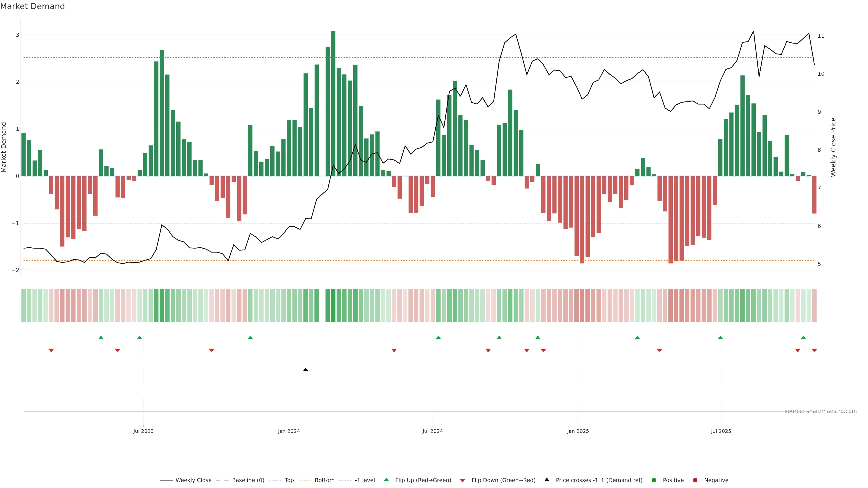Click the black price-crosses triangle marker near Jan 2024
The width and height of the screenshot is (868, 488).
(305, 370)
